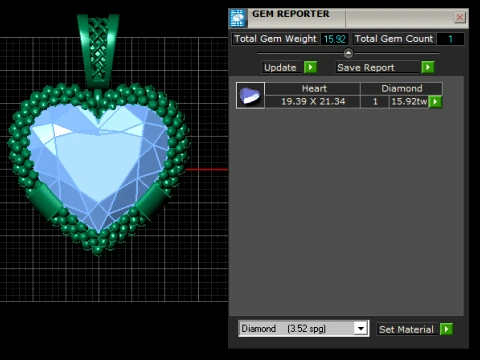Screen dimensions: 480x360
Task: Click the Update label button
Action: 282,67
